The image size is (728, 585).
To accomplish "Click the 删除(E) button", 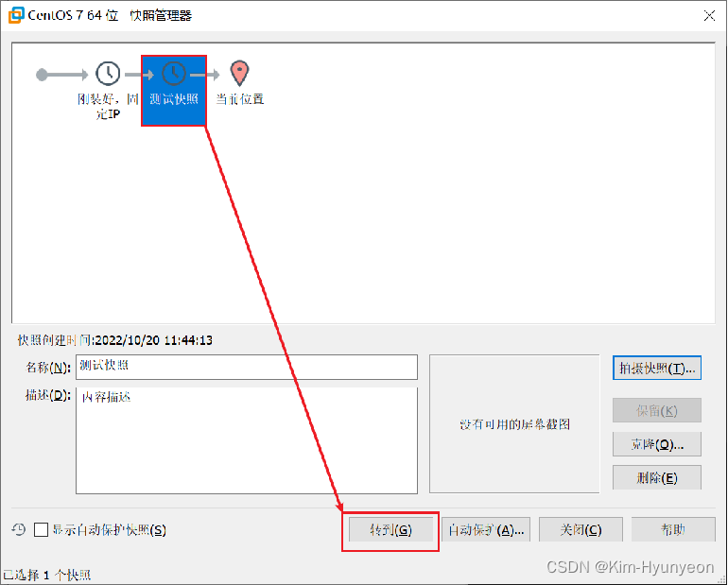I will [x=656, y=477].
